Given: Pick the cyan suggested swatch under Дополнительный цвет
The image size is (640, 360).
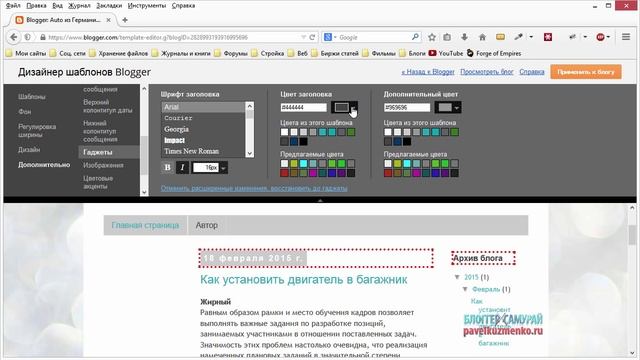Looking at the screenshot, I should 407,163.
